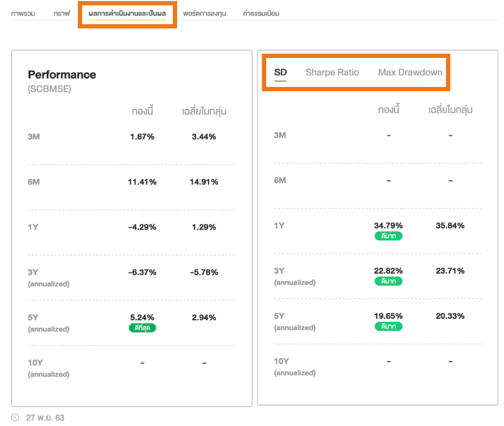This screenshot has width=504, height=426.
Task: Click กองนี้ column header in Performance panel
Action: point(142,112)
